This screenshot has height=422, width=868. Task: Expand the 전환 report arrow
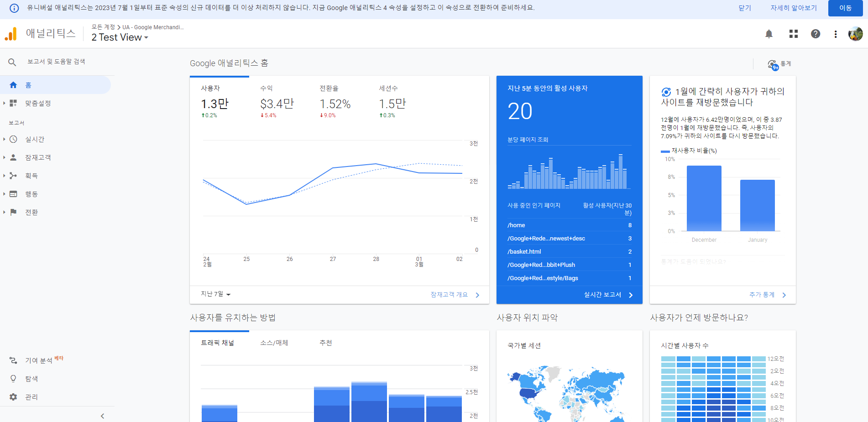pos(4,212)
